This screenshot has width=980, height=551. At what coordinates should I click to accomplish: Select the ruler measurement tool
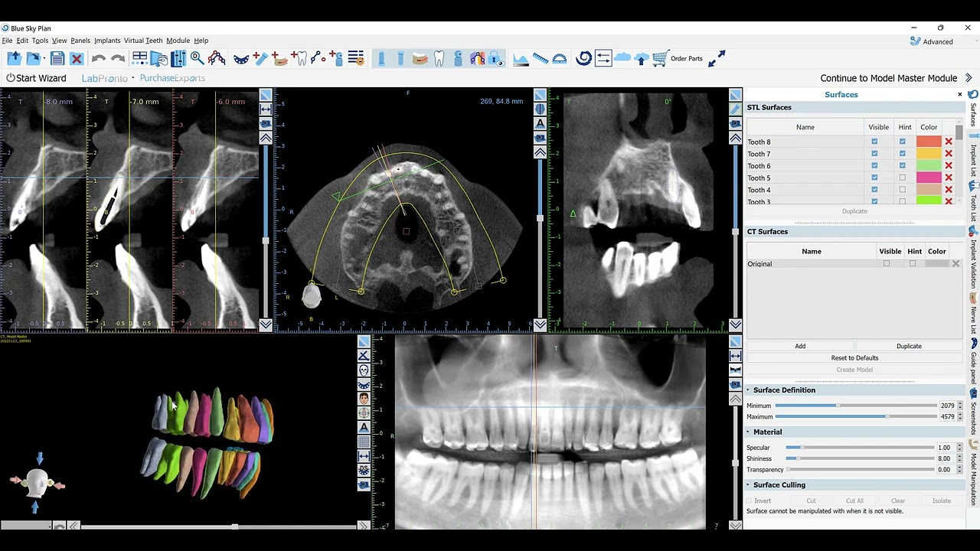(540, 58)
